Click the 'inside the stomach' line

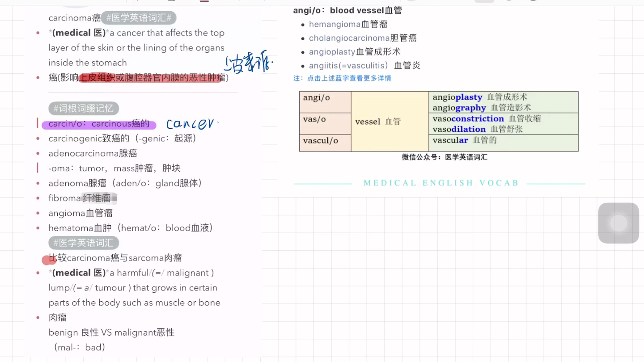point(88,63)
